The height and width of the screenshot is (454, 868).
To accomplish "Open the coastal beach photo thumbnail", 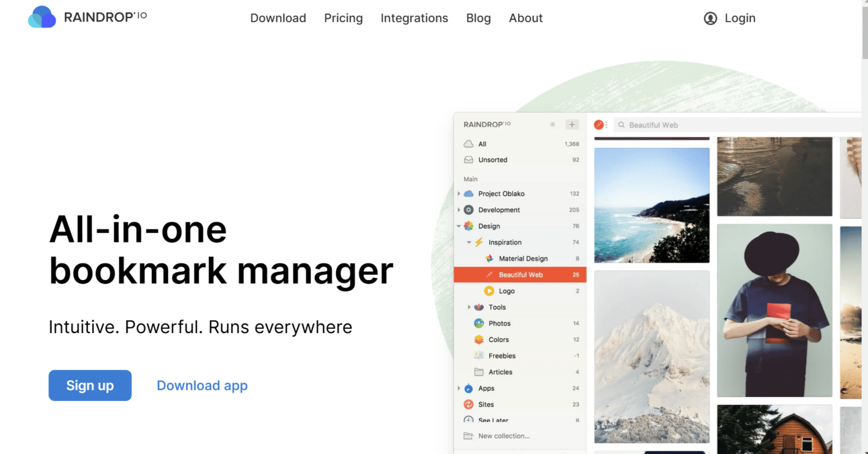I will point(652,206).
